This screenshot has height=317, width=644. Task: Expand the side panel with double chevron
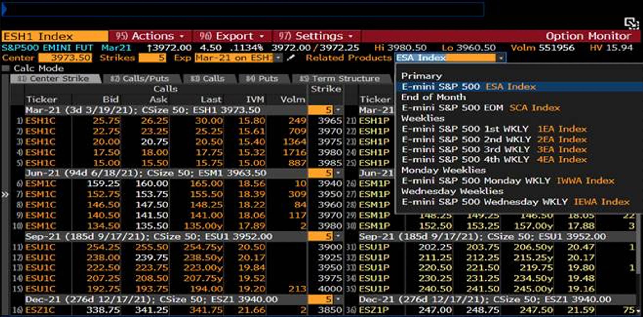(x=5, y=195)
